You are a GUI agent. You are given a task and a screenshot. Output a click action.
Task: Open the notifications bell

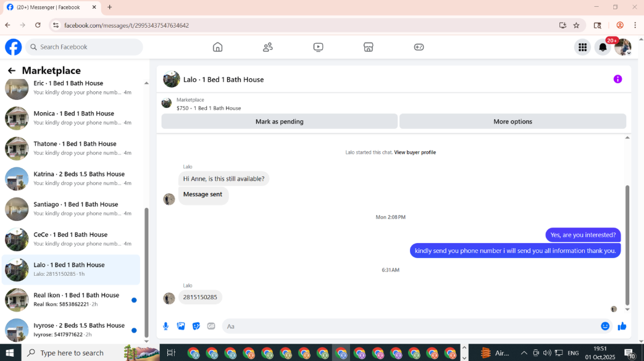click(603, 48)
